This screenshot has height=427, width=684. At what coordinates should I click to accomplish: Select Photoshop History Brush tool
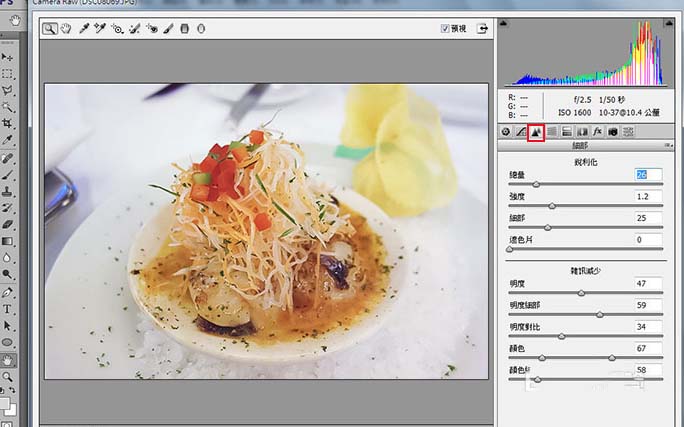point(7,208)
